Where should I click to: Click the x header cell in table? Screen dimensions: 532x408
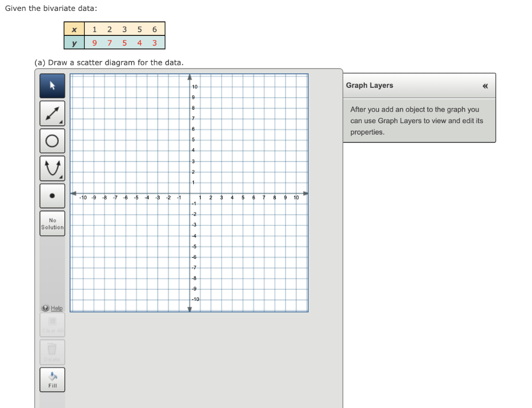[74, 30]
